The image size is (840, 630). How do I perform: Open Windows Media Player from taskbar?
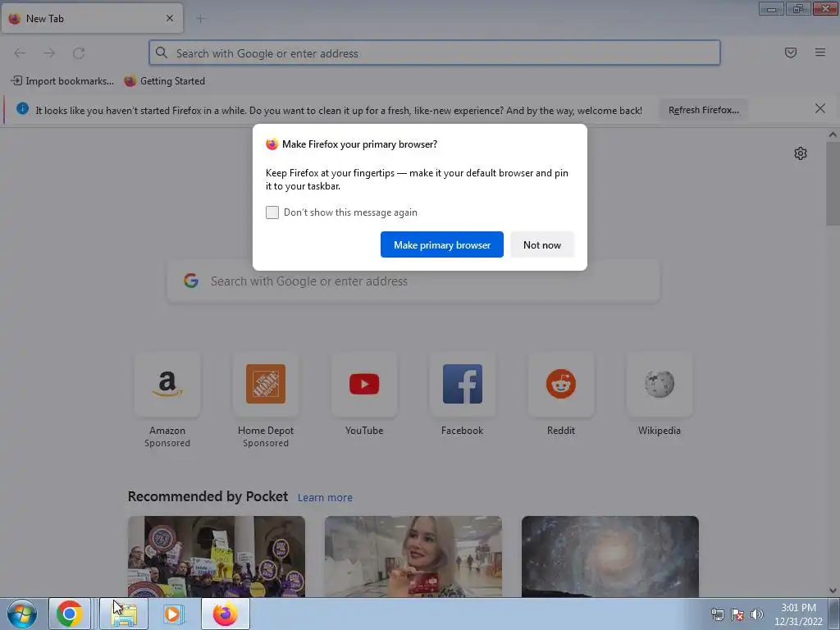tap(173, 614)
